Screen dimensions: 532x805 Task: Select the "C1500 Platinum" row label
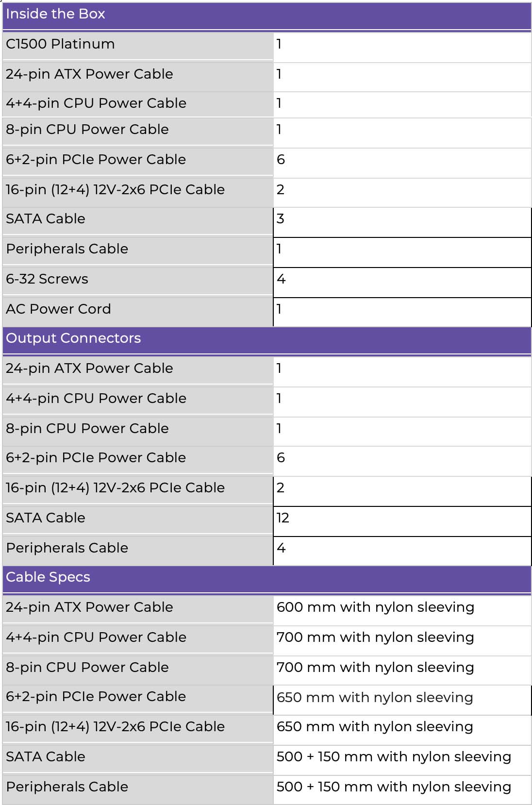(60, 44)
